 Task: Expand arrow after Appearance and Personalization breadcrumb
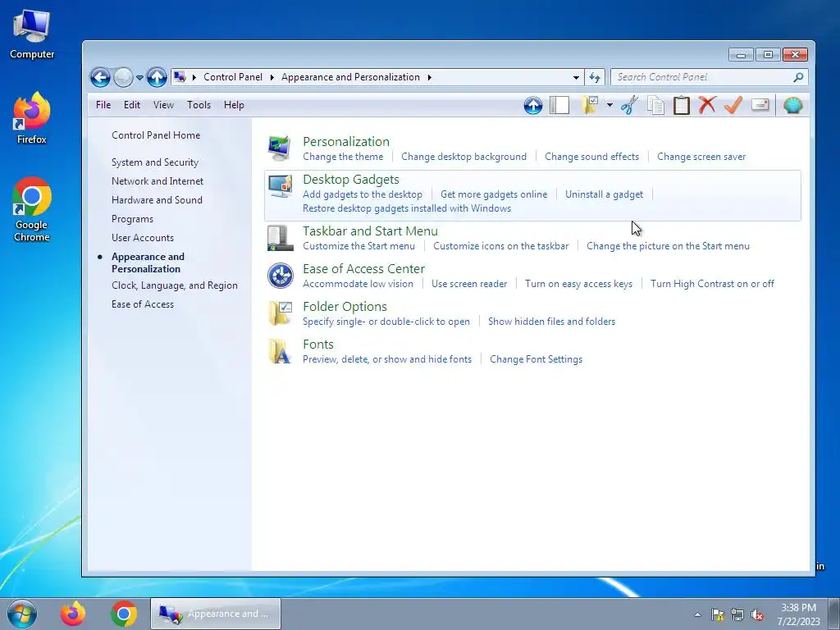(429, 77)
